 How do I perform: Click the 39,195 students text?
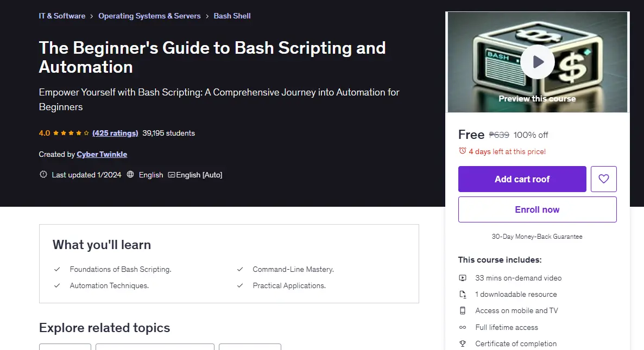[x=168, y=133]
